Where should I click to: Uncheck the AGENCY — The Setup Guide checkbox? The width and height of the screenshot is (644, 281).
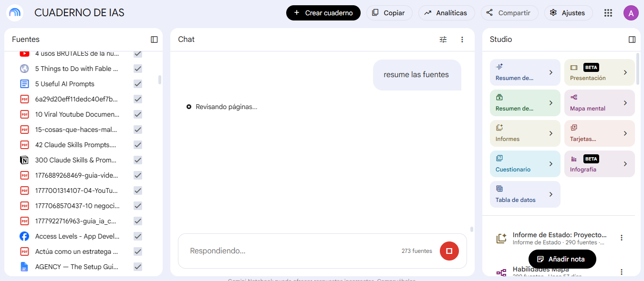tap(138, 267)
